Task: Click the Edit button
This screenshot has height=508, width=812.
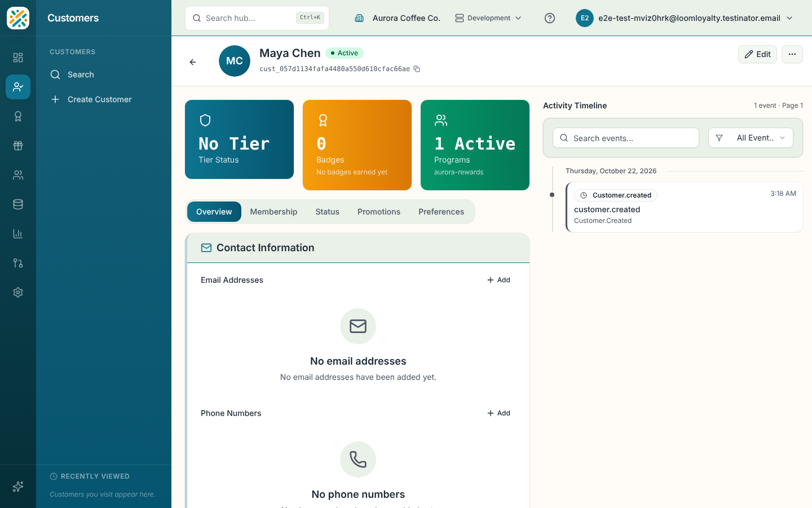Action: click(758, 54)
